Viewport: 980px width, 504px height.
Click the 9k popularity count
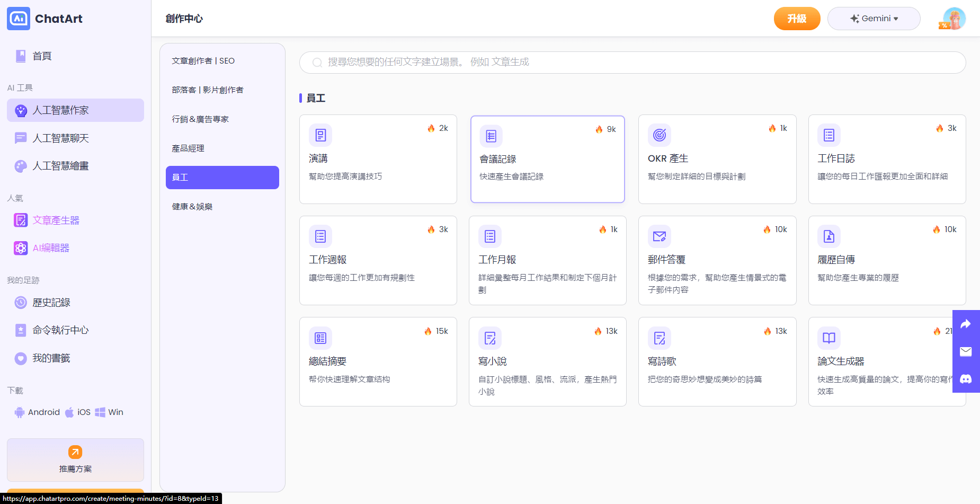click(611, 129)
